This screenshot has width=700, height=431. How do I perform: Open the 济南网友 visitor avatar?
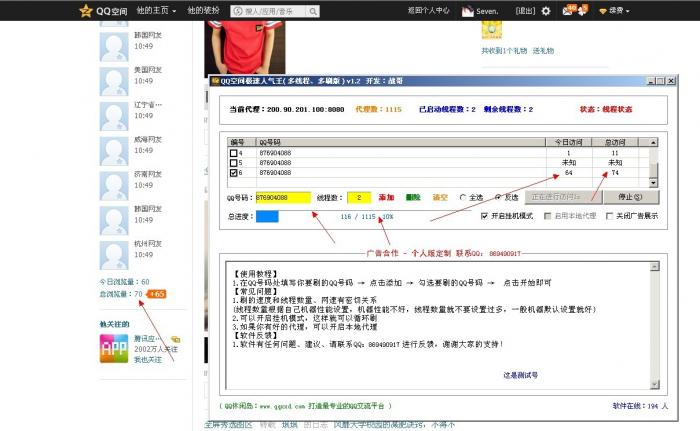(114, 186)
